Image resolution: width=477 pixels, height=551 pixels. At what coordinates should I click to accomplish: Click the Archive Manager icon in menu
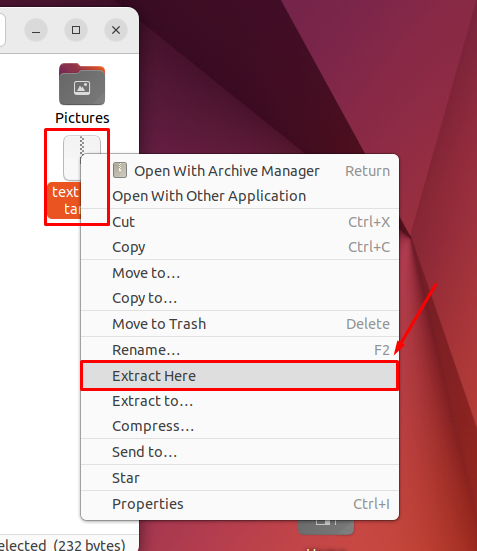[x=120, y=170]
